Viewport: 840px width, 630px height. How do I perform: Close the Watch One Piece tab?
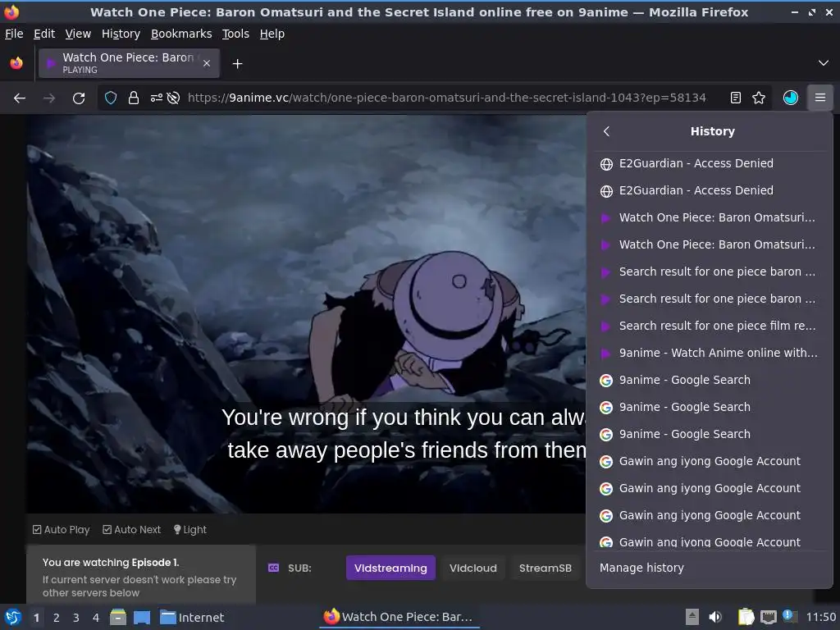(207, 63)
